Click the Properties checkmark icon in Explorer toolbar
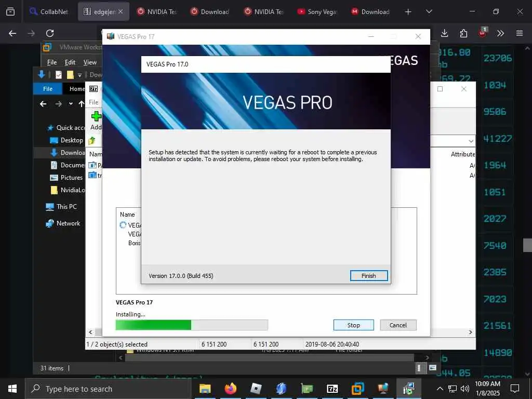Screen dimensions: 532x399 point(59,75)
